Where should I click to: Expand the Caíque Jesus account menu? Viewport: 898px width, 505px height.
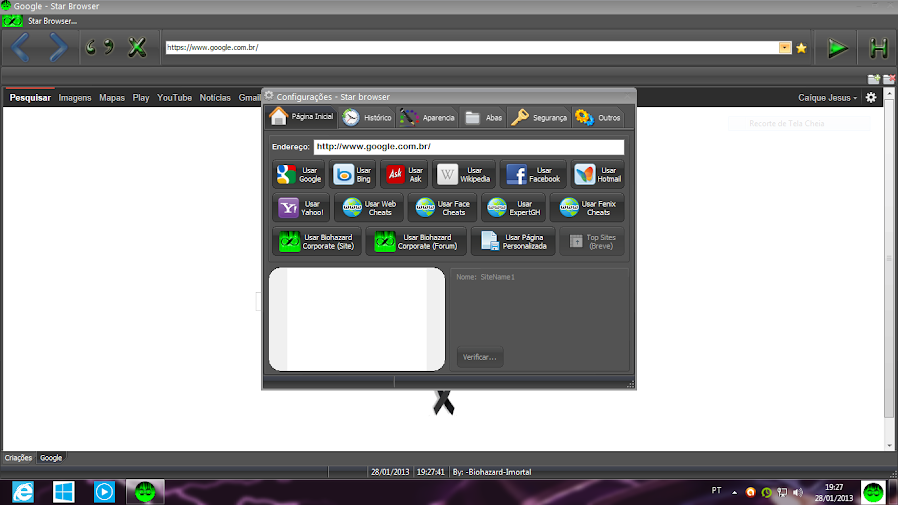point(828,98)
